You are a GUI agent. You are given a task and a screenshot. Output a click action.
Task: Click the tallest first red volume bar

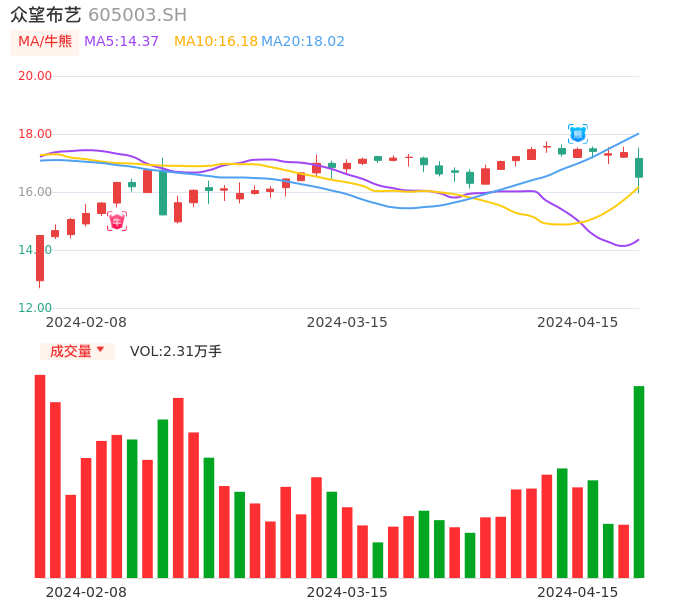point(40,476)
